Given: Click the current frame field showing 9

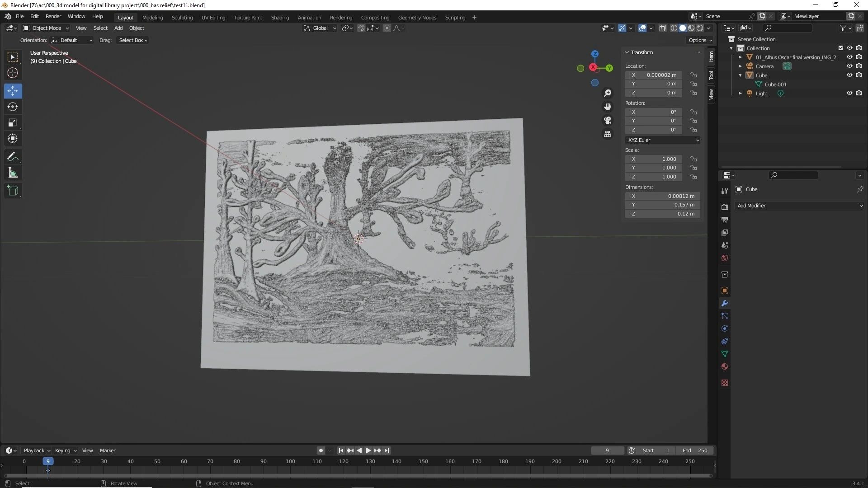Looking at the screenshot, I should click(x=607, y=450).
